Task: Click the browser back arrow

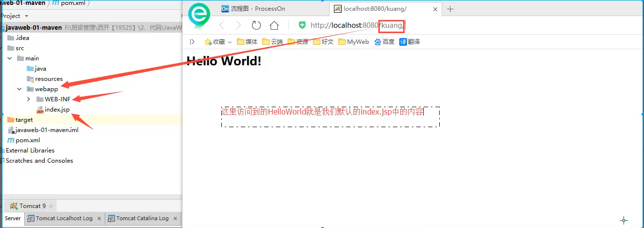Action: (222, 25)
